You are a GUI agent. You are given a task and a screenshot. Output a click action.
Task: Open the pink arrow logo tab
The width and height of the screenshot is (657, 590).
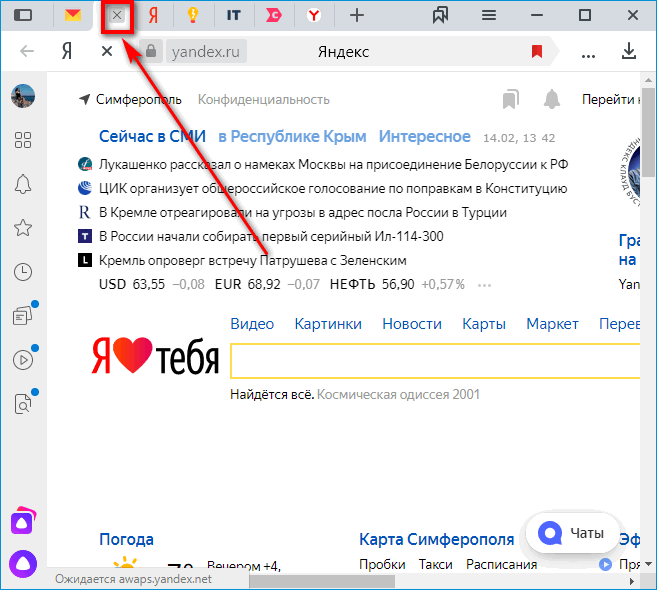(273, 16)
